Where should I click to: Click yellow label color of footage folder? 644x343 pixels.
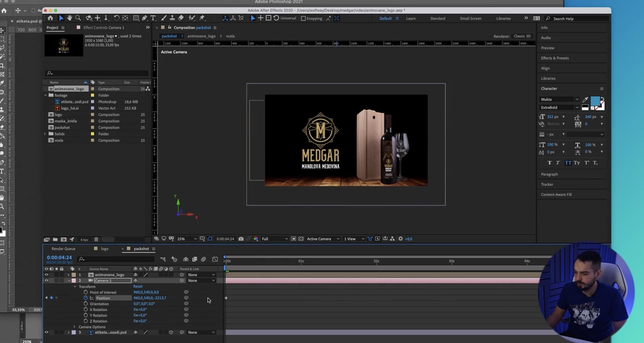(93, 95)
